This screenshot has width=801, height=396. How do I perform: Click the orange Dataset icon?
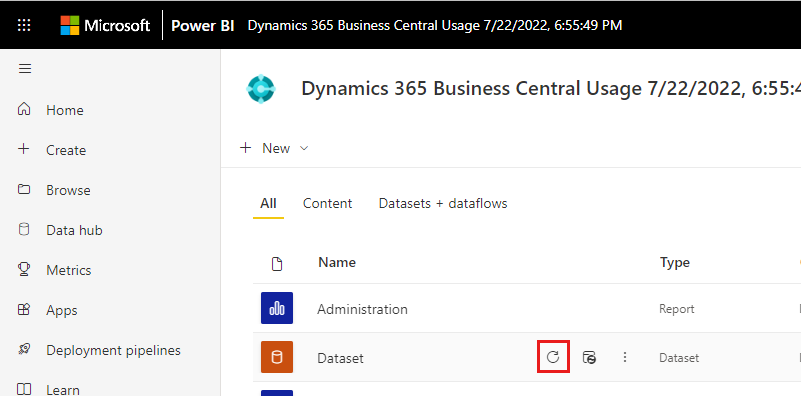pyautogui.click(x=277, y=357)
